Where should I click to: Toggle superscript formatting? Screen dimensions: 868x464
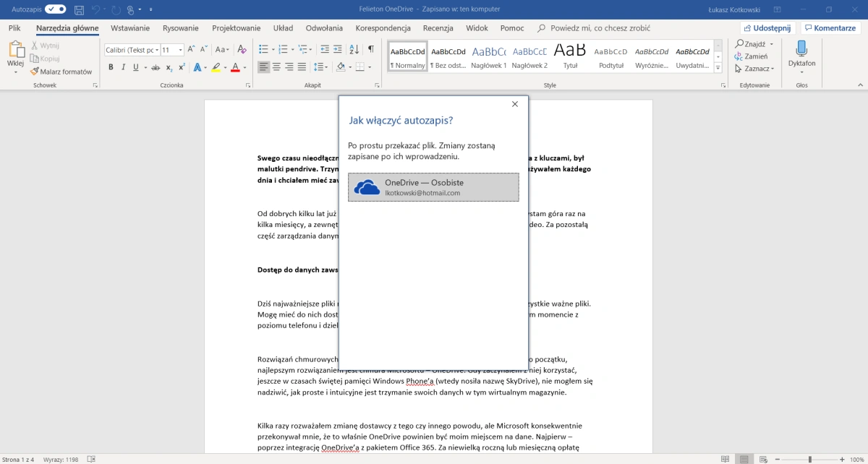coord(182,67)
